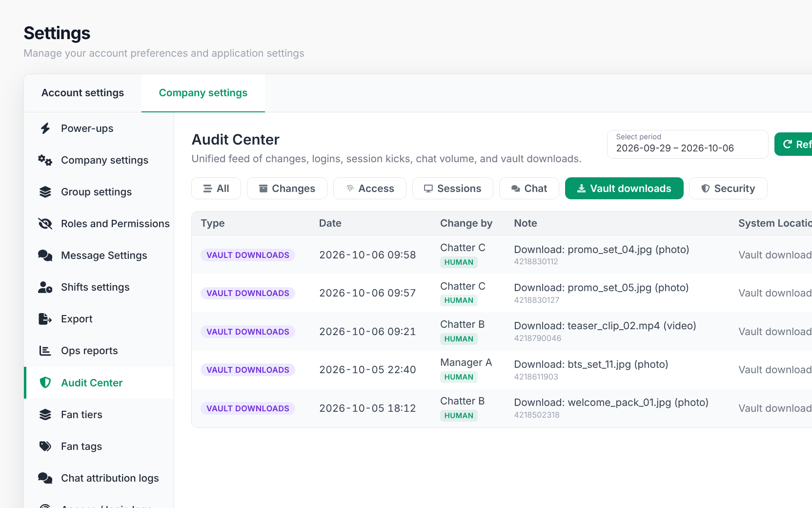
Task: Click the promo_set_04.jpg download note
Action: click(x=602, y=250)
